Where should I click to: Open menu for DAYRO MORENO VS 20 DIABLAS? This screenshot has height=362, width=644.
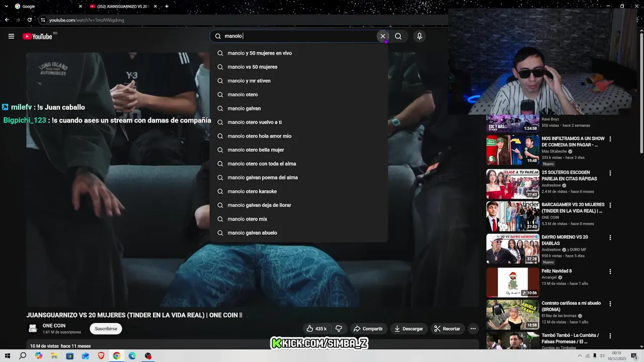(x=610, y=237)
